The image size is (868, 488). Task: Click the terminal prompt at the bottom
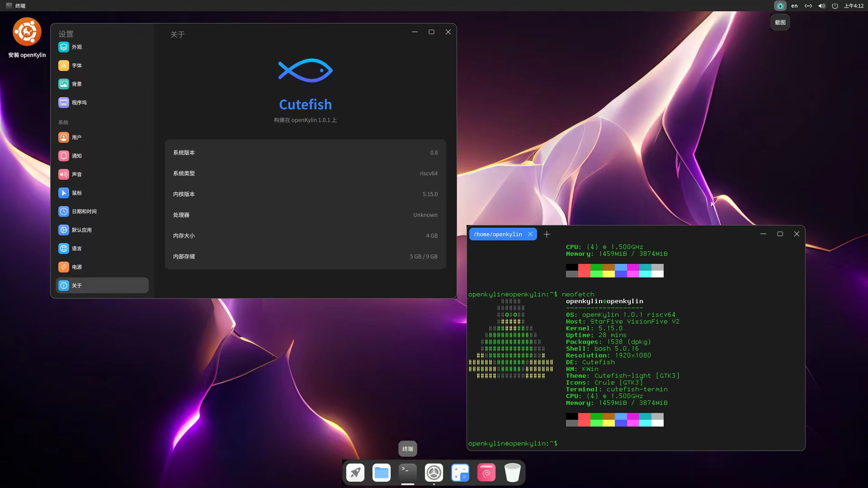click(x=513, y=443)
